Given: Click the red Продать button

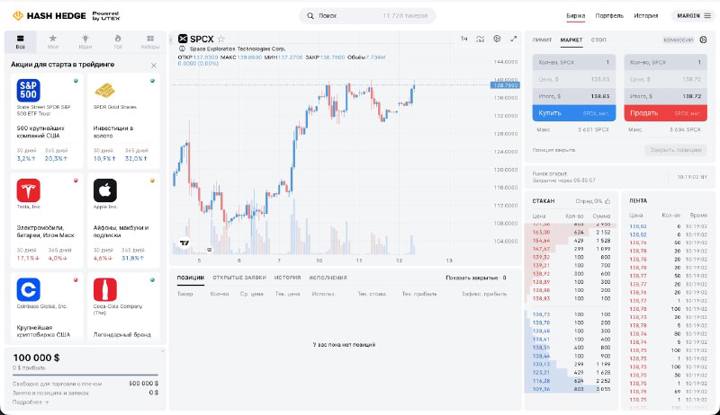Looking at the screenshot, I should click(665, 113).
